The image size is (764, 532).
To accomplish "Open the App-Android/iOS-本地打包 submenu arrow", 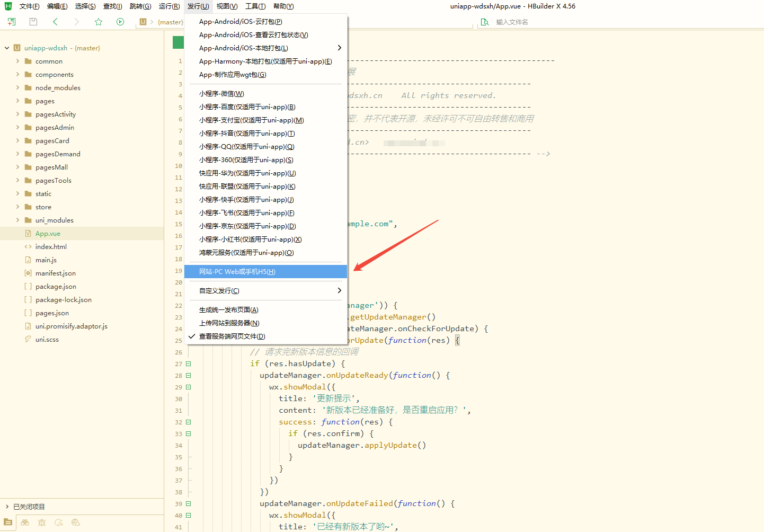I will (x=339, y=48).
